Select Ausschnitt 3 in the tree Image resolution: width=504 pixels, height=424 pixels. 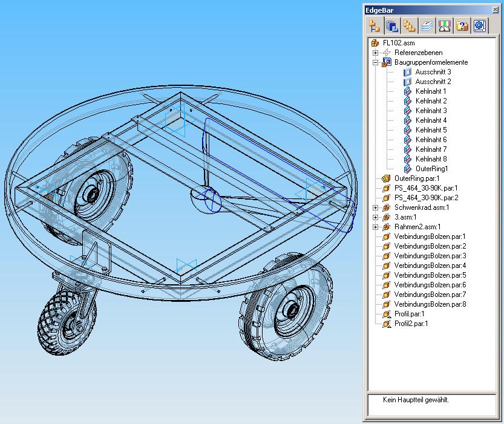pos(433,72)
